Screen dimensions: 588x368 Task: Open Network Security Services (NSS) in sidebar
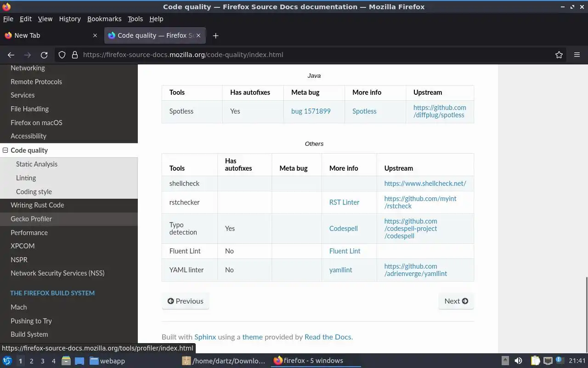click(69, 273)
